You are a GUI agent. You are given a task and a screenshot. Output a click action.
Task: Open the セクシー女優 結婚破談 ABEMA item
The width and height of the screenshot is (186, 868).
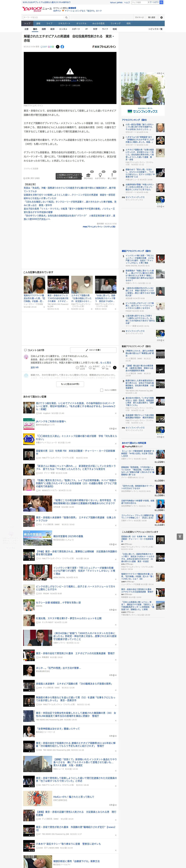[58, 603]
